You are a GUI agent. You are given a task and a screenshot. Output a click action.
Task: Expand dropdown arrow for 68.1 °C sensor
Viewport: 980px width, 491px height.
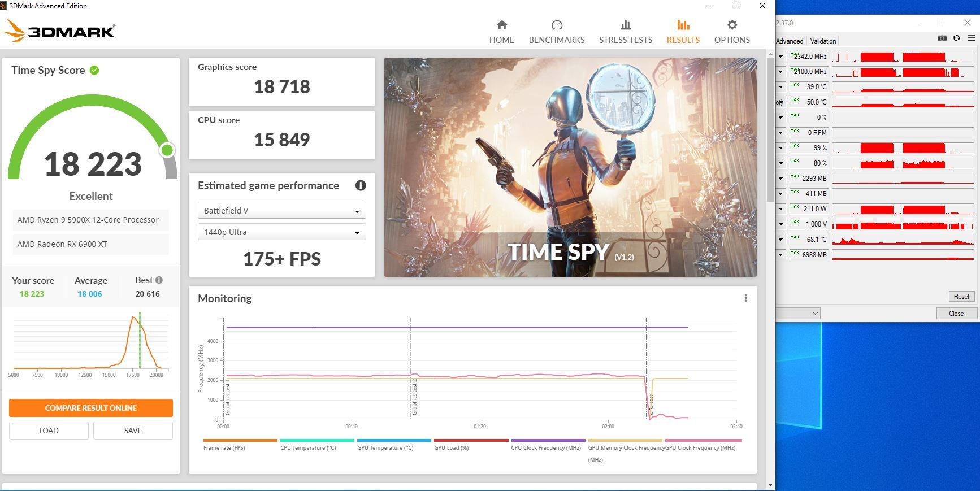pos(781,240)
